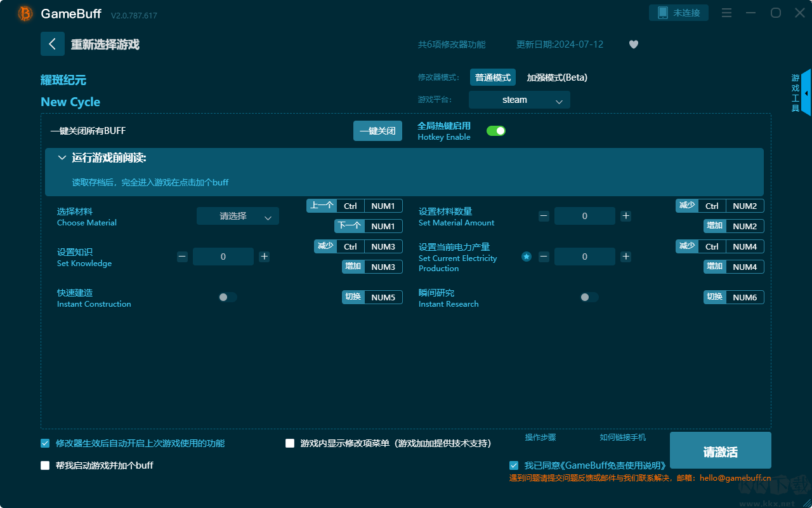Open the Choose Material dropdown (请选择)
The height and width of the screenshot is (508, 812).
click(x=238, y=216)
